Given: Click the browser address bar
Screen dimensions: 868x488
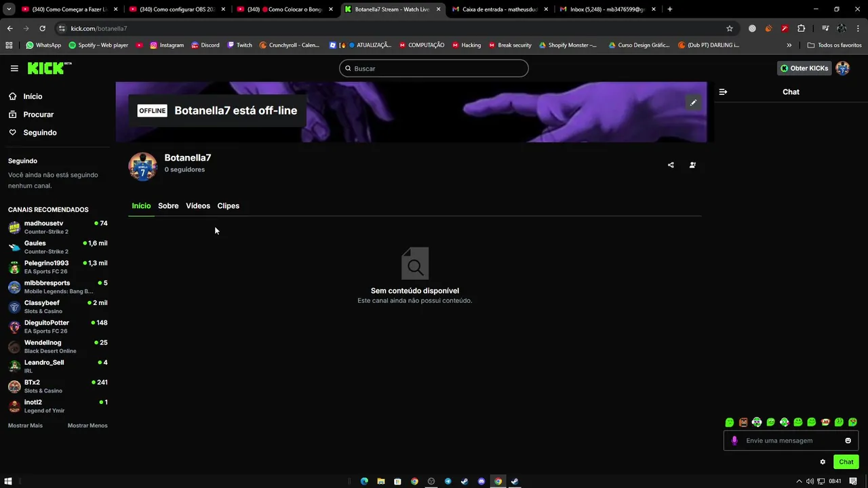Looking at the screenshot, I should click(393, 28).
